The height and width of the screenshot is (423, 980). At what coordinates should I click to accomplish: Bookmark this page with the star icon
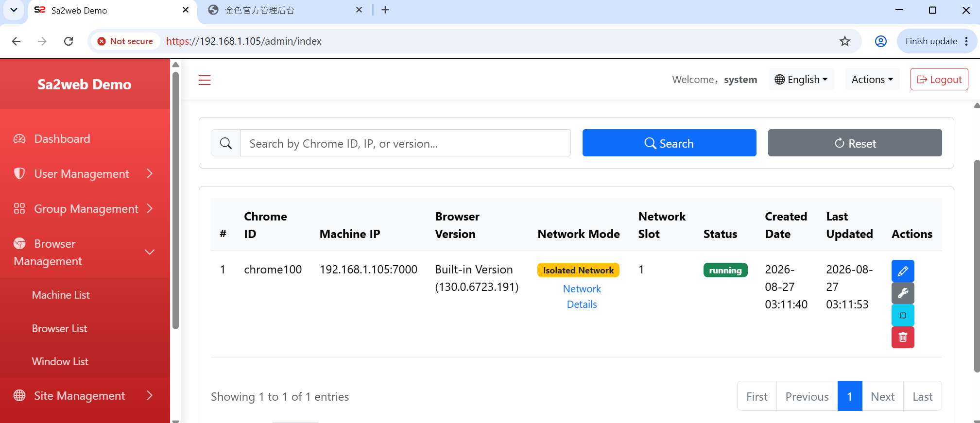[845, 41]
